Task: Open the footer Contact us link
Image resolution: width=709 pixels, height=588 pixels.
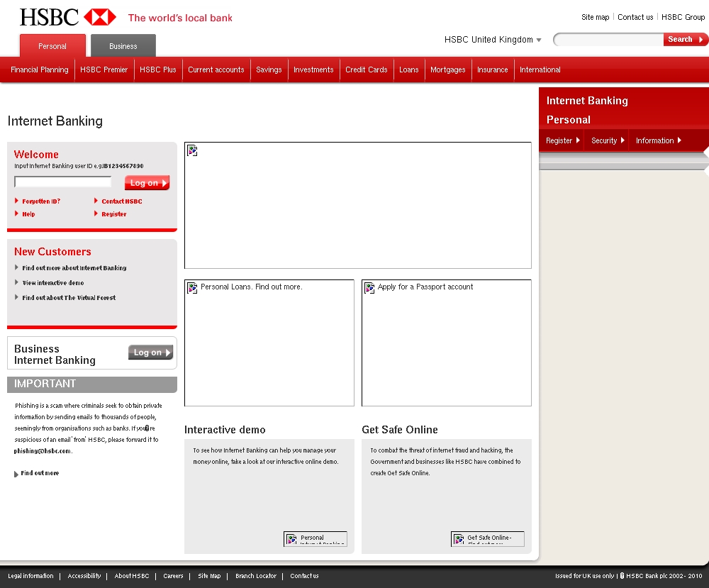Action: pos(304,576)
